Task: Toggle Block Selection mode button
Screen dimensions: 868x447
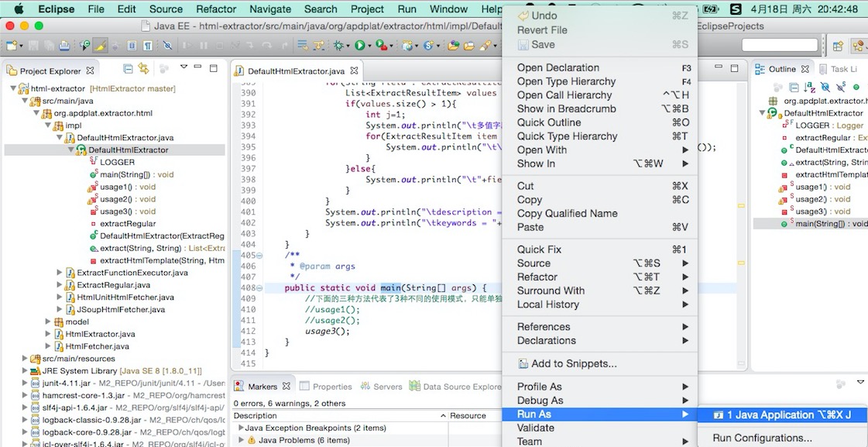Action: (132, 46)
